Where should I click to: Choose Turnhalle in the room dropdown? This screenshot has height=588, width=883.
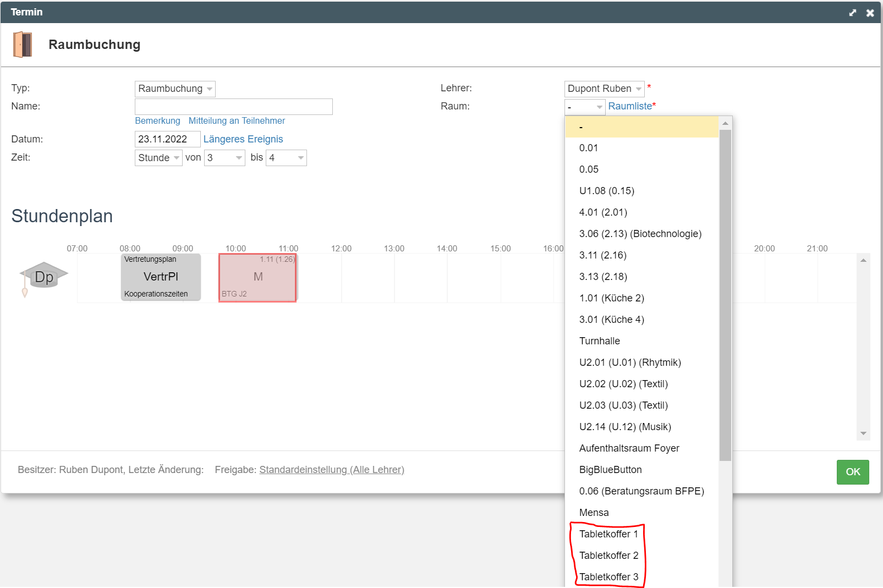pos(600,341)
